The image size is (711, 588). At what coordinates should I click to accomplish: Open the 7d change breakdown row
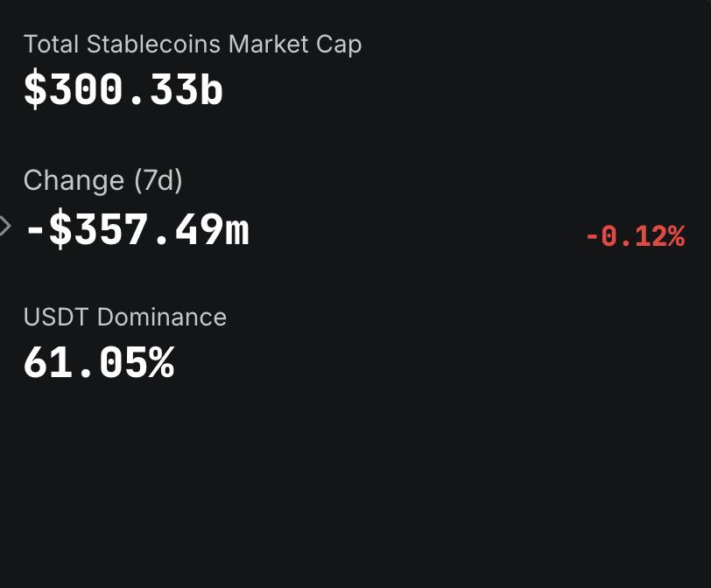pos(355,229)
